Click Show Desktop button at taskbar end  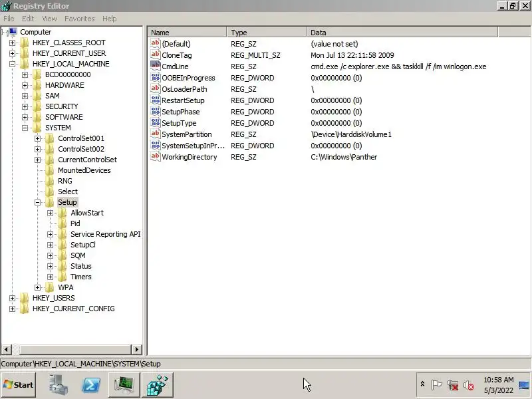[525, 385]
